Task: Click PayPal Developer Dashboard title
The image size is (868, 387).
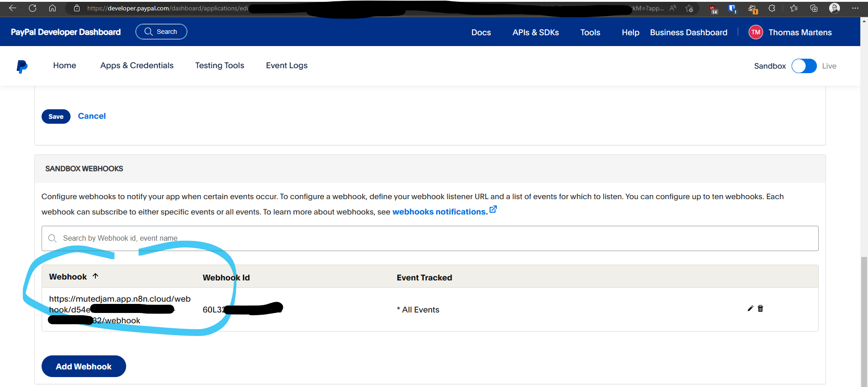Action: 66,32
